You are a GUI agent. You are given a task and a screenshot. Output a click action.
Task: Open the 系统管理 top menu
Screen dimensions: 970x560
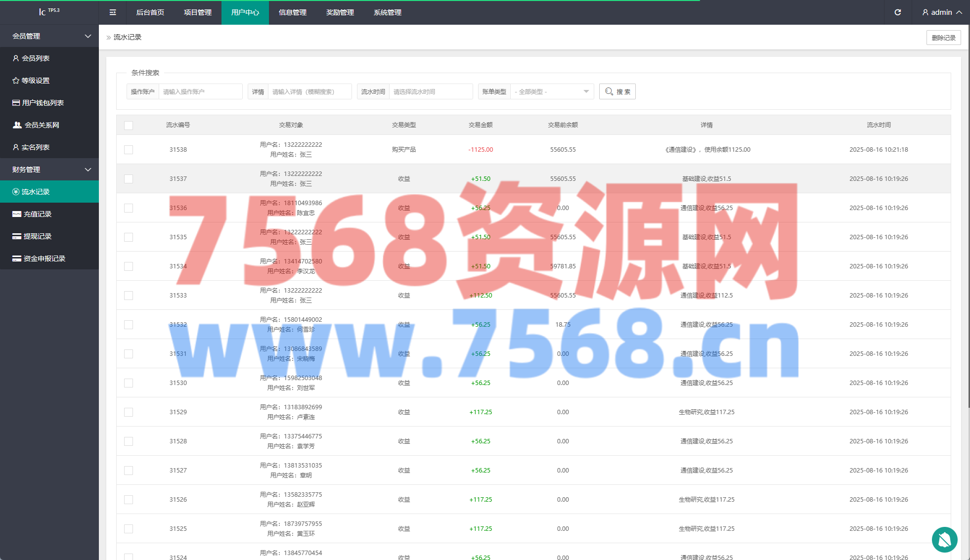[x=388, y=12]
